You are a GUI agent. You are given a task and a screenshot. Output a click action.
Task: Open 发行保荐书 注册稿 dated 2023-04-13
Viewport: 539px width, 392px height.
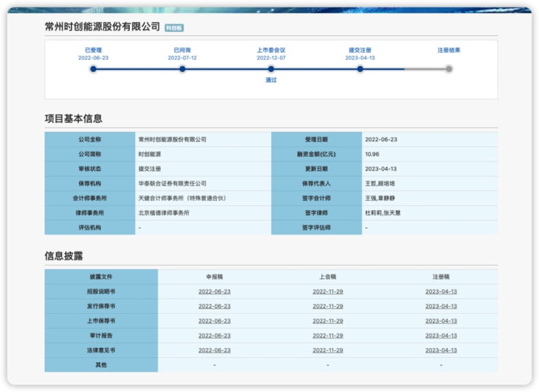pos(441,306)
